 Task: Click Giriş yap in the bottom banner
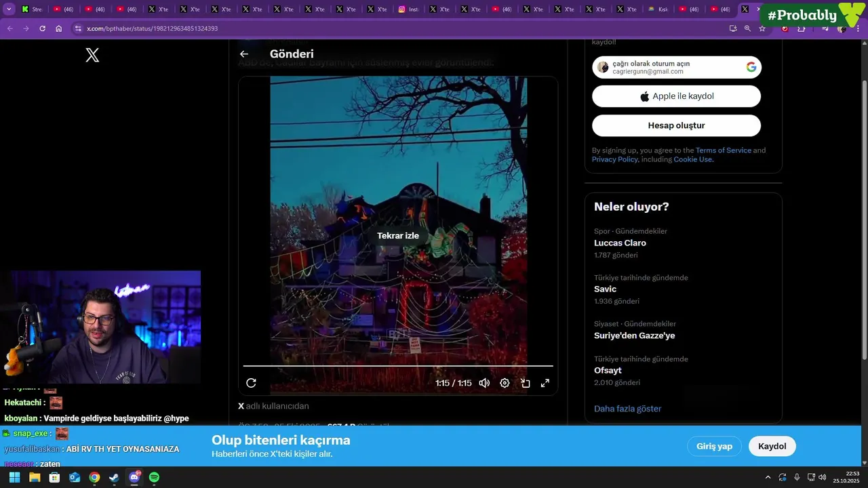pyautogui.click(x=714, y=446)
